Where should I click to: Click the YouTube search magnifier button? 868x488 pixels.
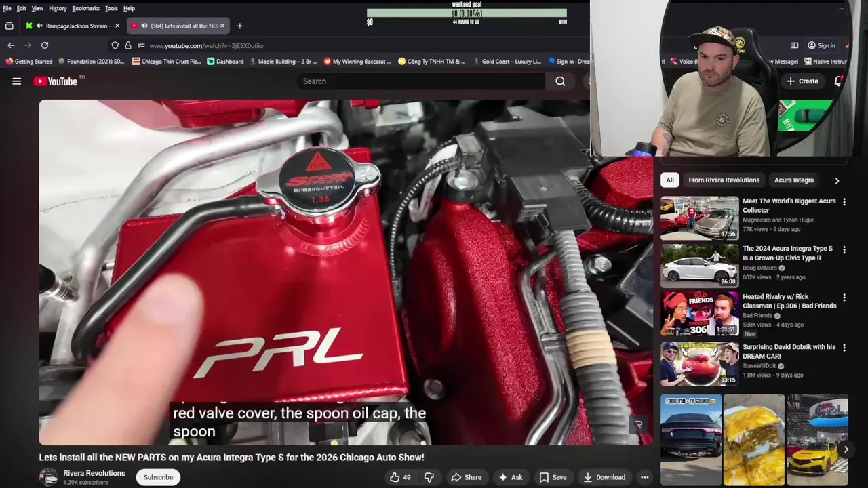[x=560, y=81]
